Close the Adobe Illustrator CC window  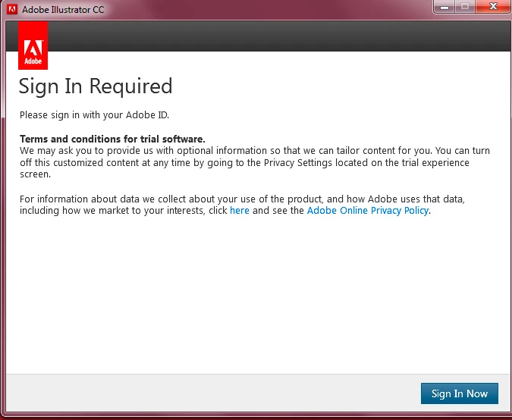tap(493, 7)
